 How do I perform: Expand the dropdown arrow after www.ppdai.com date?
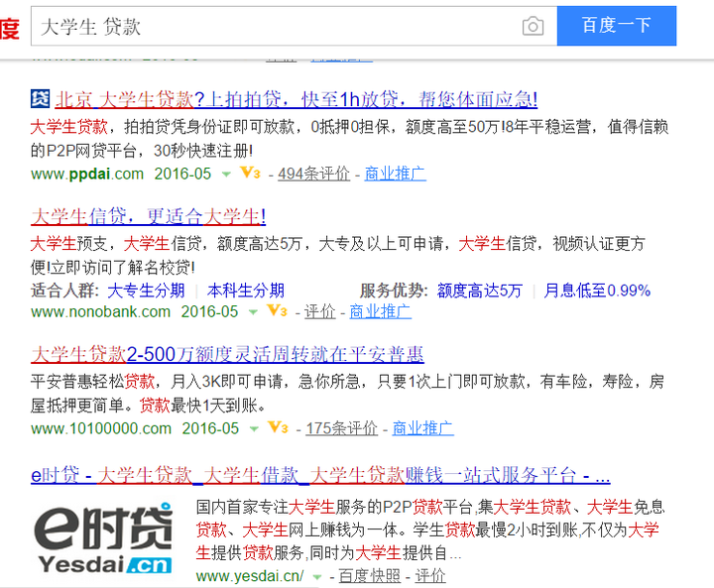[226, 174]
